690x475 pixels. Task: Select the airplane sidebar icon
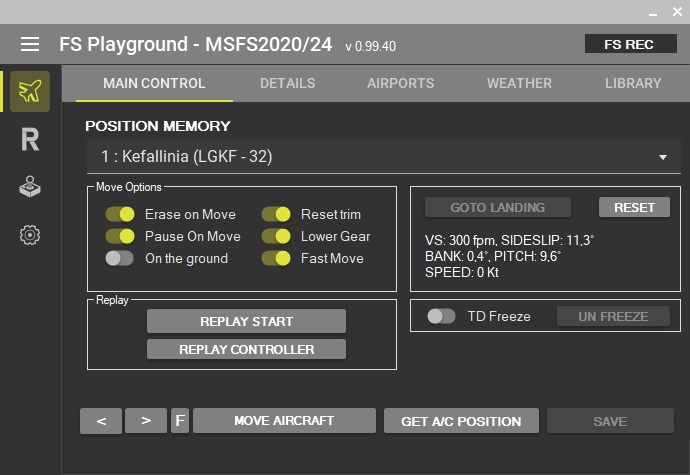point(30,92)
